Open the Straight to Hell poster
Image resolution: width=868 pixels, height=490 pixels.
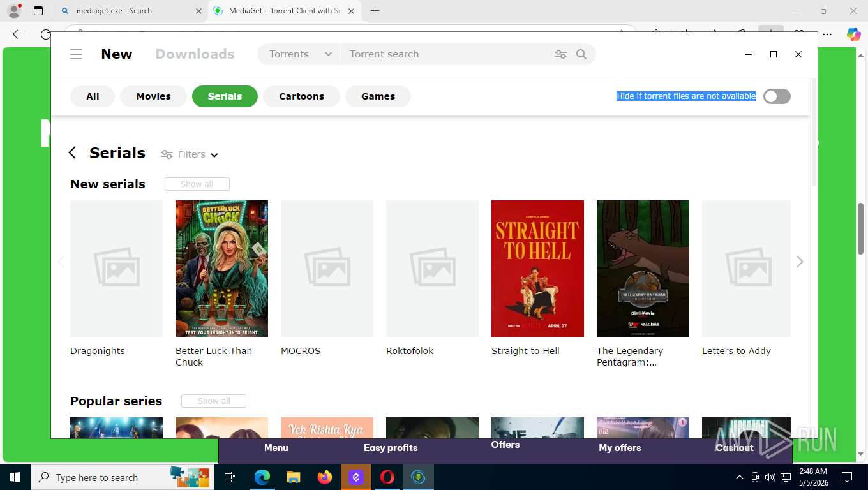[x=537, y=269]
